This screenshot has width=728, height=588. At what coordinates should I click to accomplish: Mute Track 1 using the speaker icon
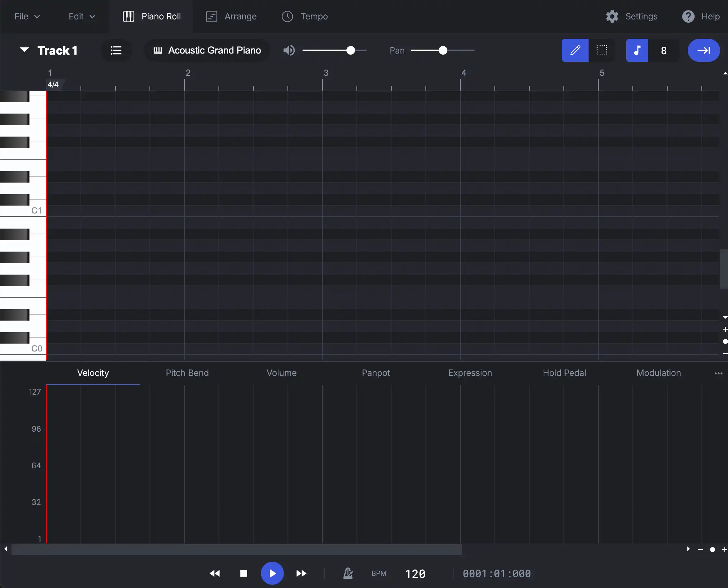tap(289, 50)
